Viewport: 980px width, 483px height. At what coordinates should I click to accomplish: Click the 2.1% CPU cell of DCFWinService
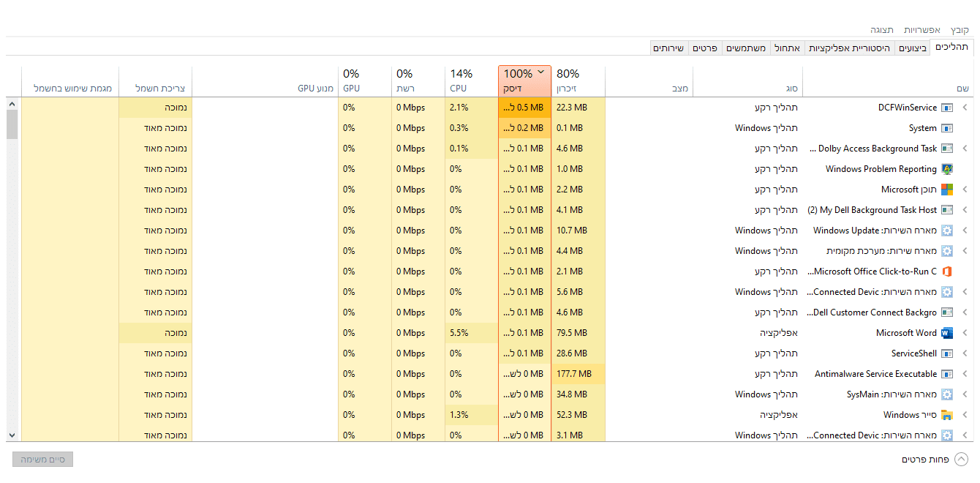click(x=472, y=108)
